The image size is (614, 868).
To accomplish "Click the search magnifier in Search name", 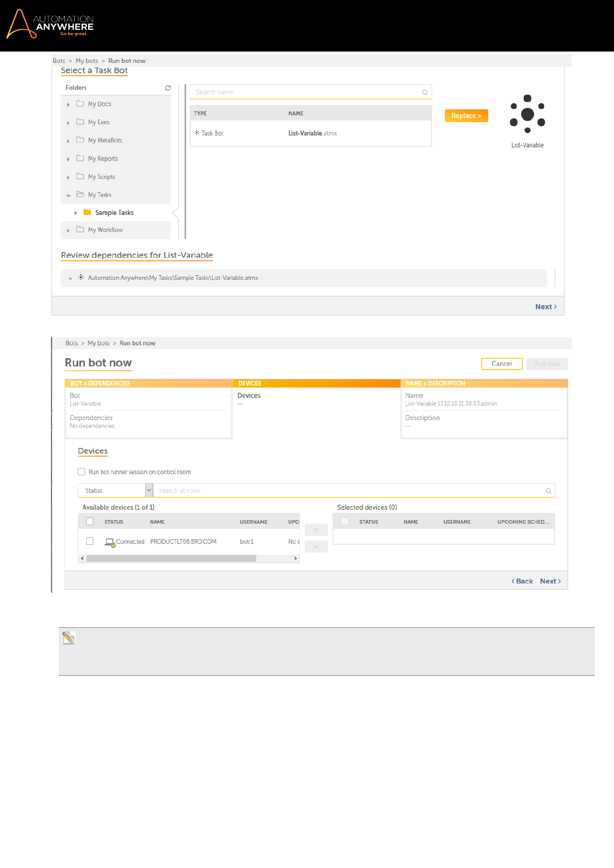I will [425, 92].
